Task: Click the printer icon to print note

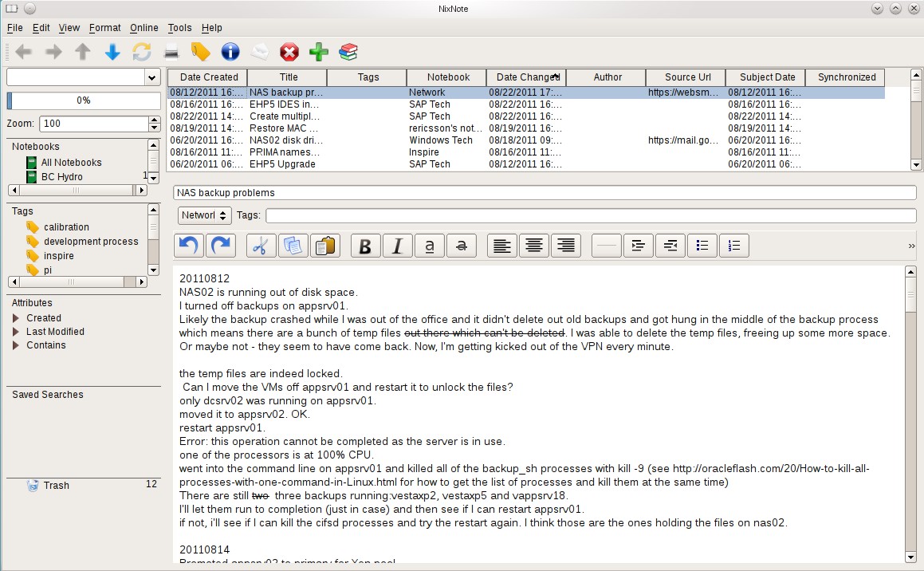Action: tap(171, 53)
